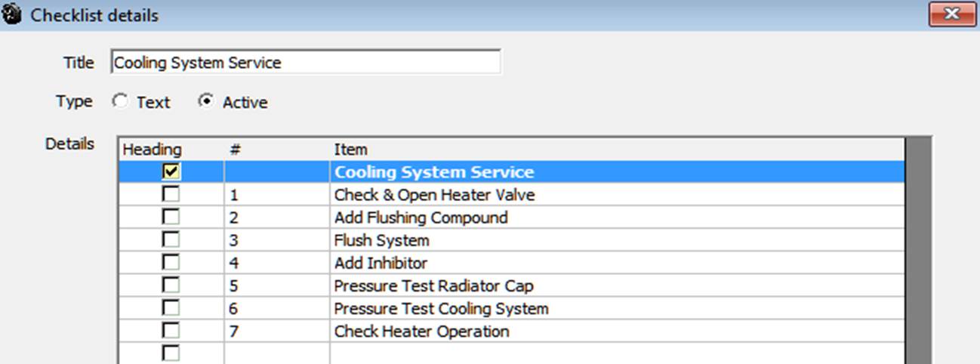
Task: Uncheck Heading for Cooling System Service row
Action: (171, 172)
